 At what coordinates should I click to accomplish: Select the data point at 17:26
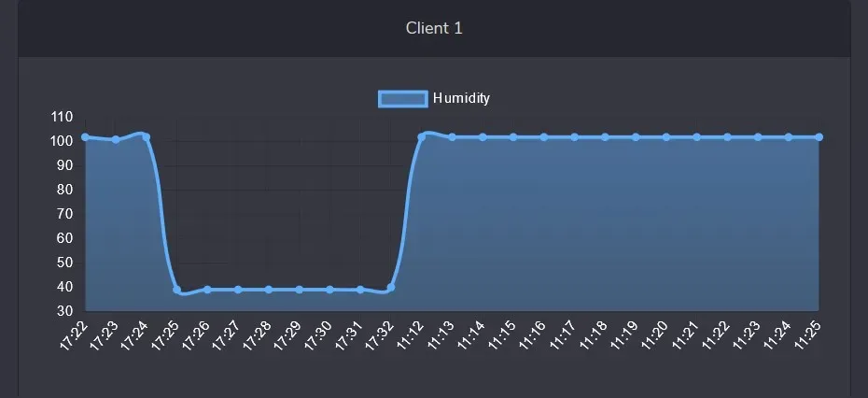pyautogui.click(x=207, y=290)
